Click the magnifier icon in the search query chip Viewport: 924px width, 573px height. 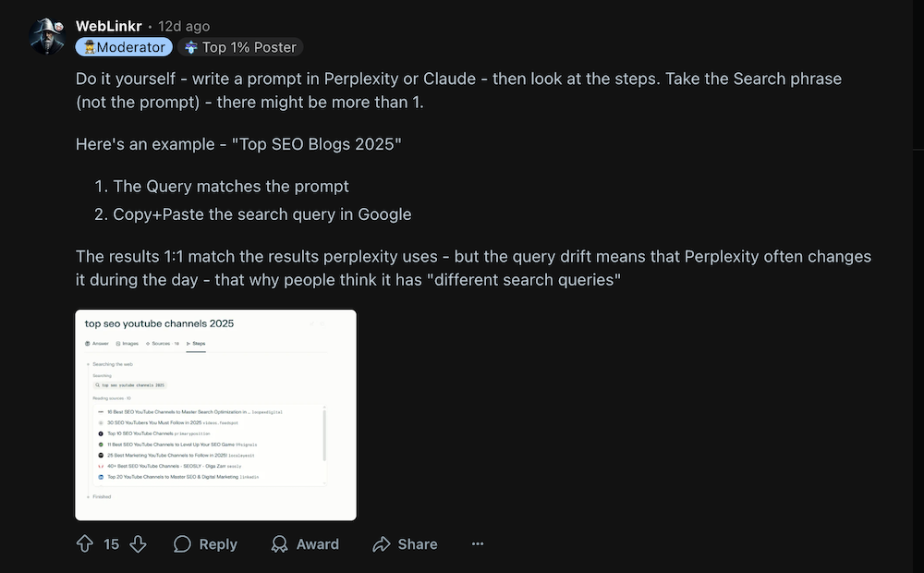[98, 385]
